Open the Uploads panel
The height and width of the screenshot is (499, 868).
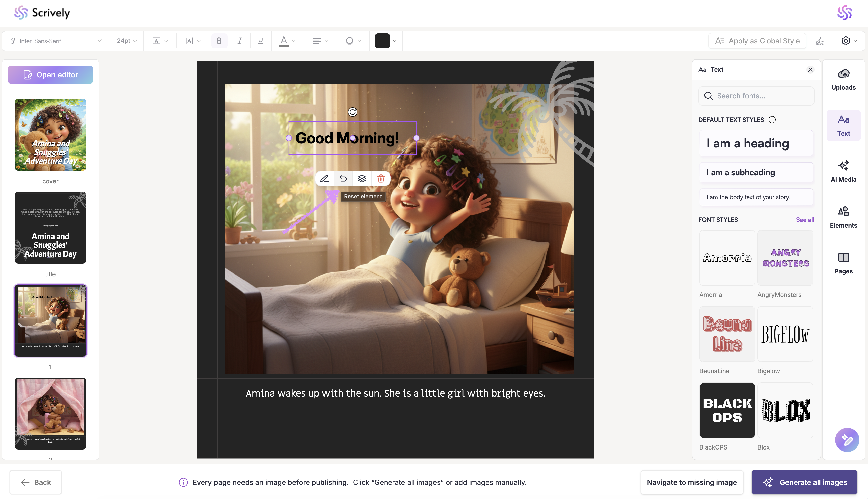[843, 80]
